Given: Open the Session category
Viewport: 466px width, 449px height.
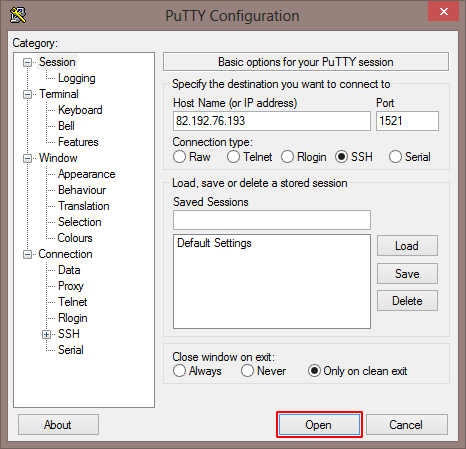Looking at the screenshot, I should [57, 62].
